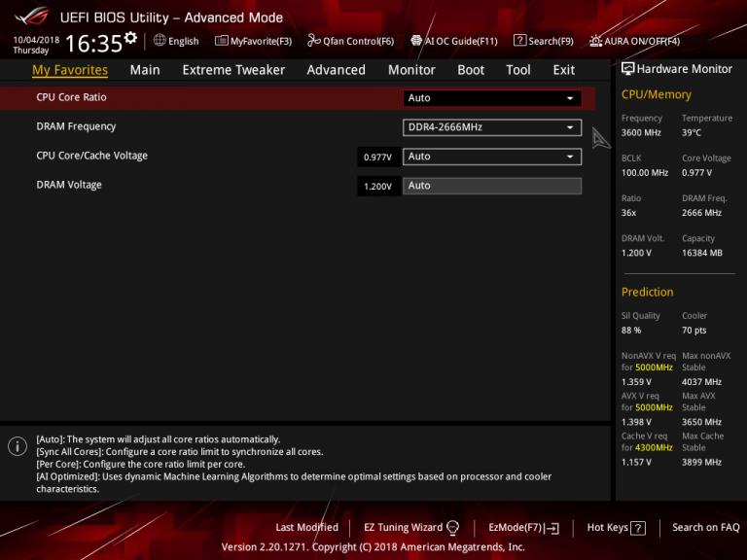Click the EzMode exit arrow icon
Screen dimensions: 747x560
tap(551, 528)
